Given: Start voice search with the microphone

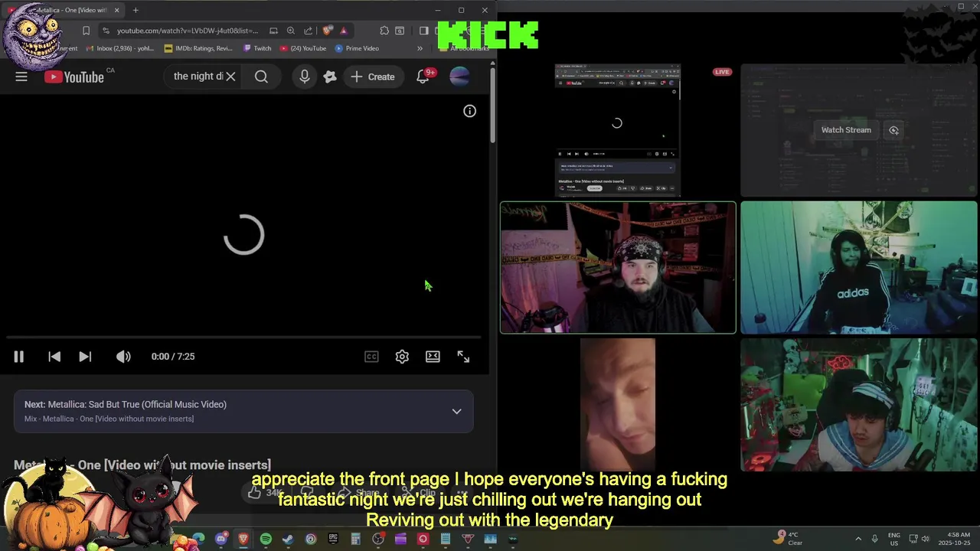Looking at the screenshot, I should coord(305,77).
